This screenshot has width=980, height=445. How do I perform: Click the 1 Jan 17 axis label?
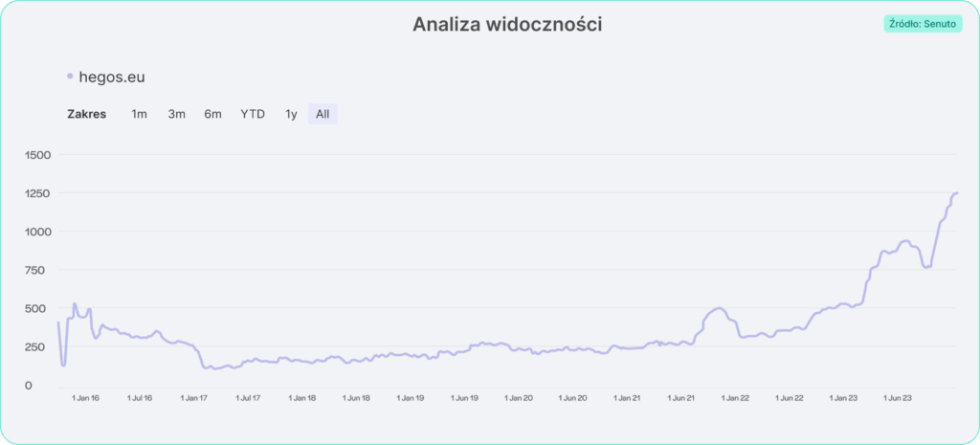coord(195,397)
